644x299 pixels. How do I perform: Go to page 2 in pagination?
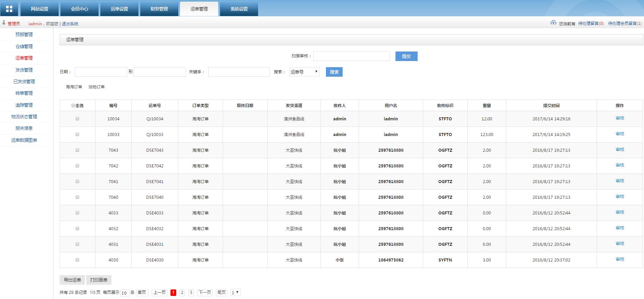pos(182,293)
